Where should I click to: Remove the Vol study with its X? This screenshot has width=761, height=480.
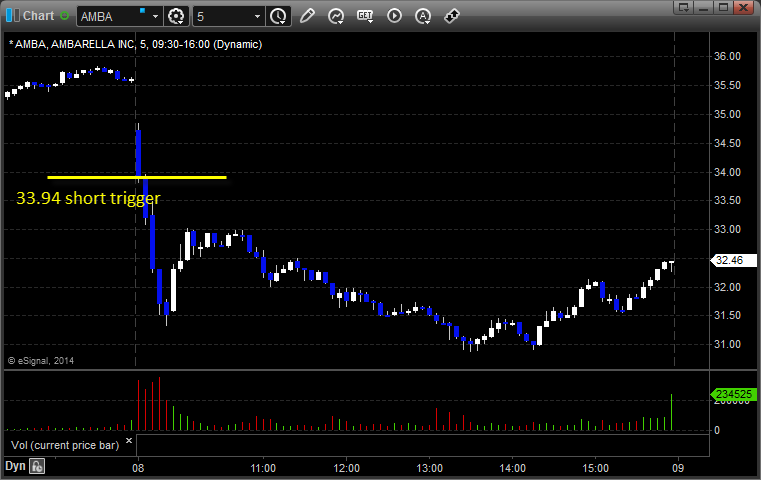[129, 441]
